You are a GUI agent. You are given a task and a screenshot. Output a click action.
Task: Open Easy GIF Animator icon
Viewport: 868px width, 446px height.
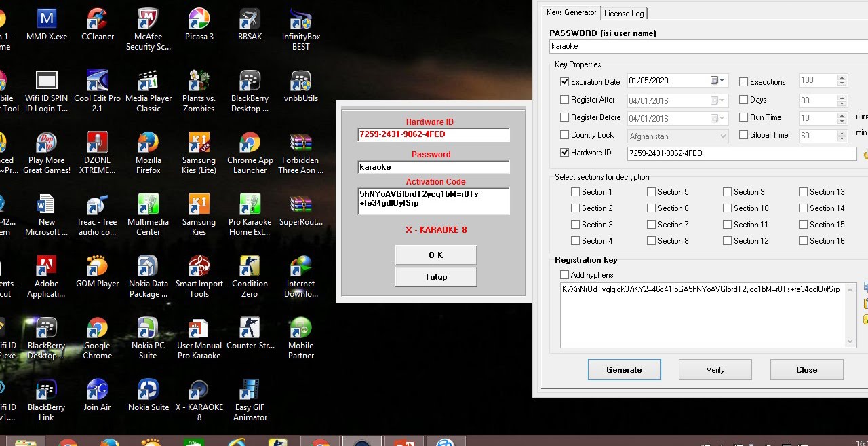[250, 400]
